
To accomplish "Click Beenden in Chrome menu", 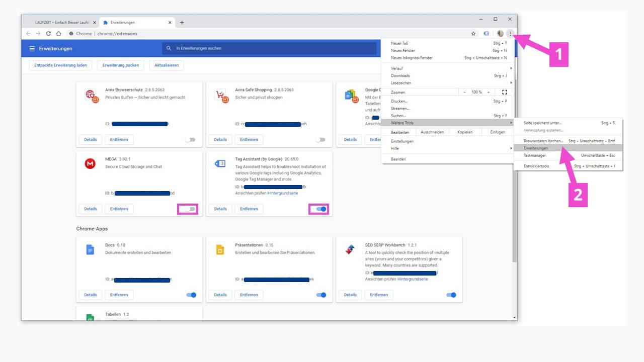I will (448, 159).
